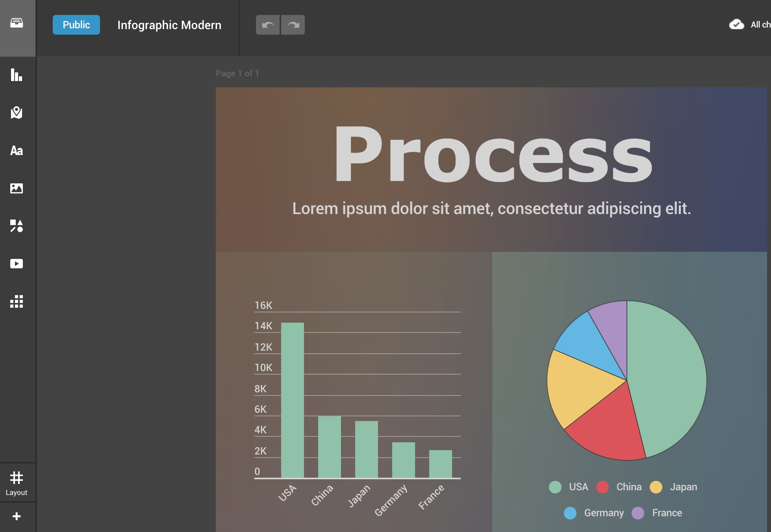
Task: Click the 16K axis label
Action: (263, 305)
